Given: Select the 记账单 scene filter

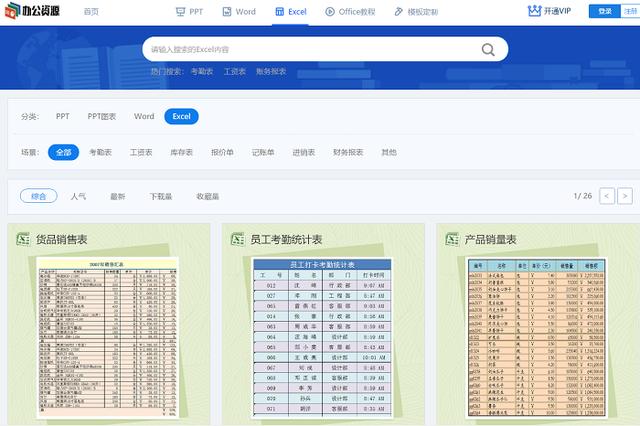Looking at the screenshot, I should (x=263, y=152).
